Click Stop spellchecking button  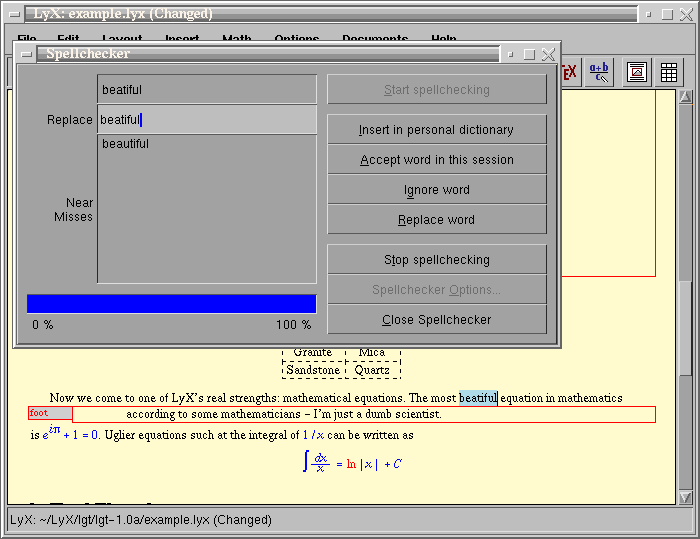pyautogui.click(x=437, y=259)
